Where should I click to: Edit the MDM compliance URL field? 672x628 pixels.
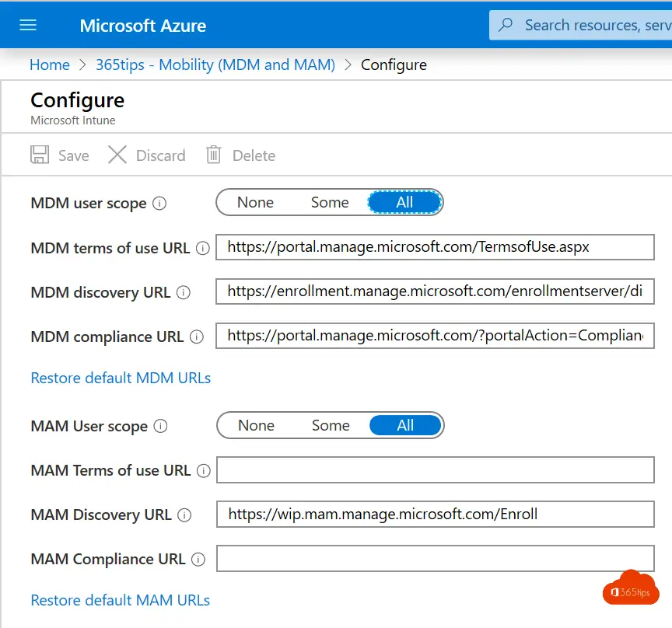(x=435, y=336)
